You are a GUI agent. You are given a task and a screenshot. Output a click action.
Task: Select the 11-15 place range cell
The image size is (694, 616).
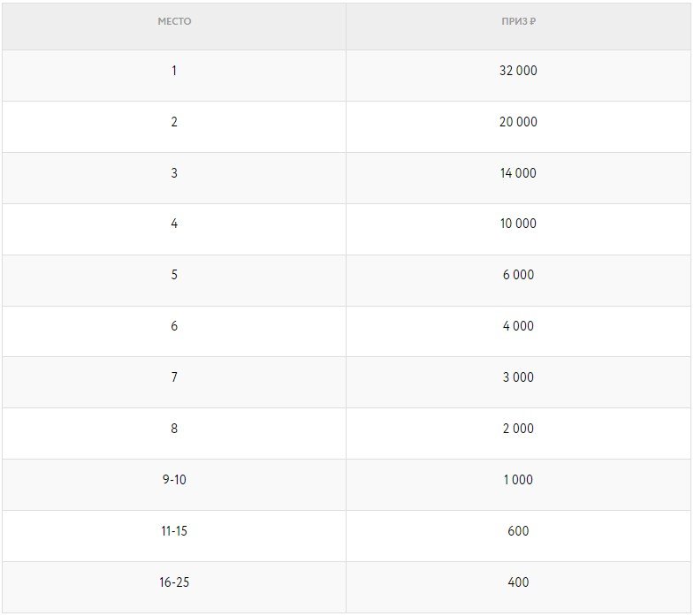(174, 531)
